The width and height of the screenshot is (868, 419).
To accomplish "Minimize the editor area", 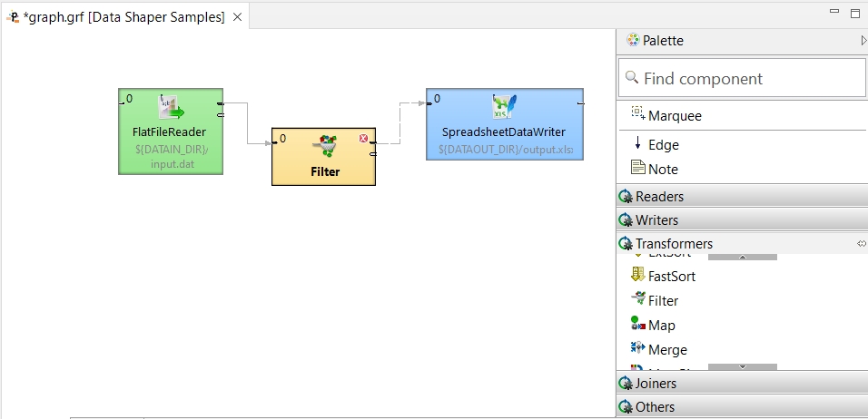I will pos(834,11).
